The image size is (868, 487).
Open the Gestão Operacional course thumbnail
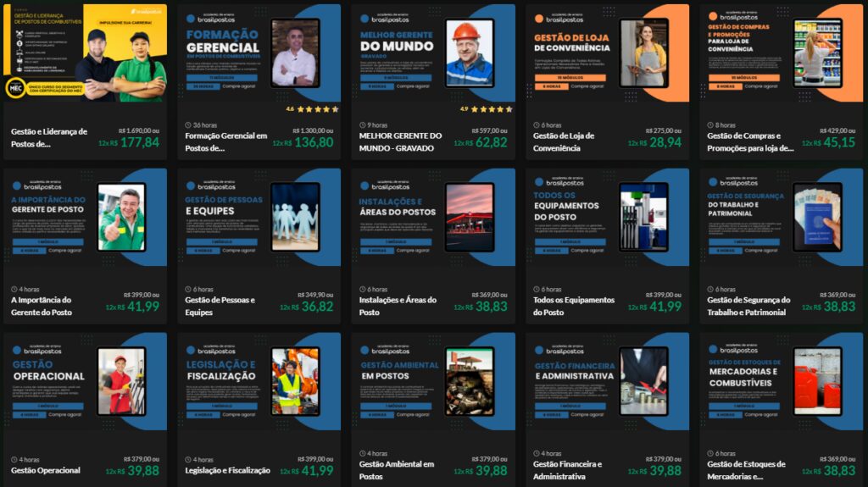click(86, 381)
